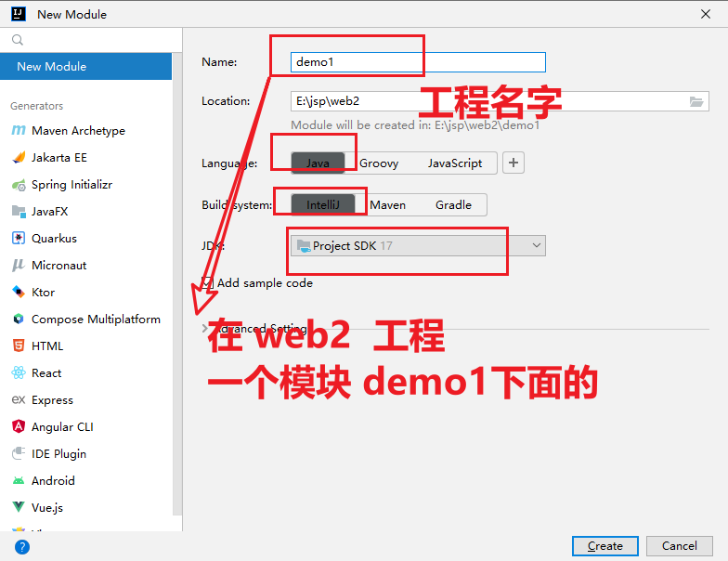Select JavaScript as the language
Screen dimensions: 728x561
tap(455, 163)
